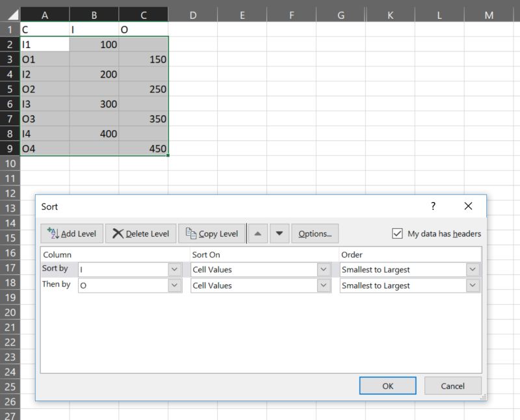Click the Add Level icon in Sort dialog
The image size is (520, 420).
click(x=71, y=233)
